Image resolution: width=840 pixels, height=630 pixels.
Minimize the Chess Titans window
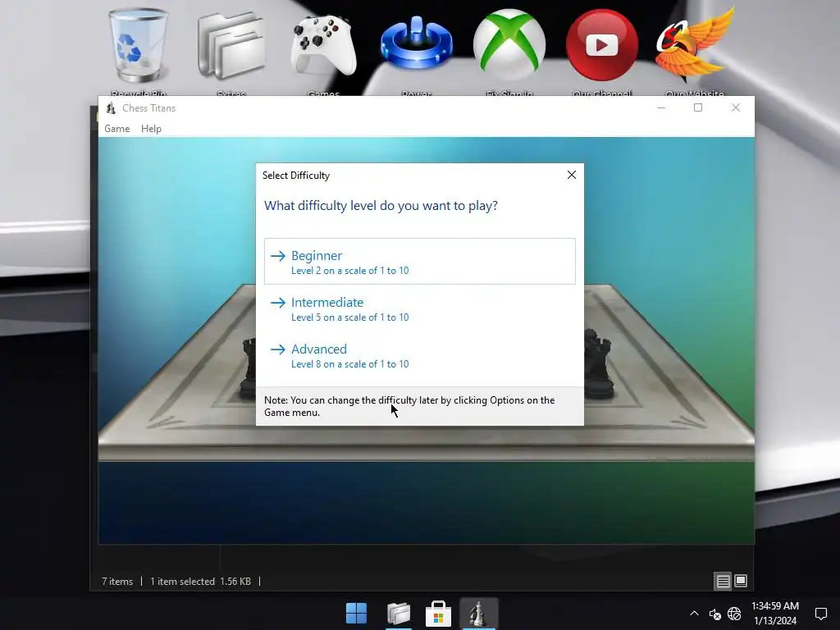661,107
